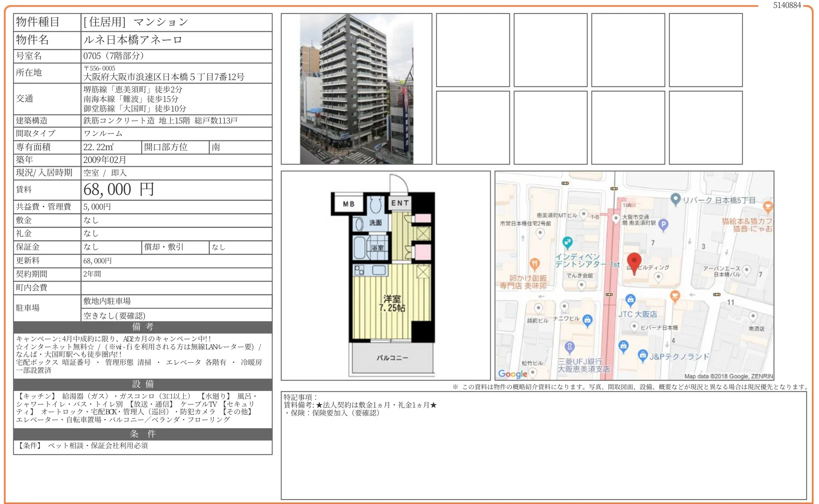Click the property name ルネ日本橋アネーロ
Image resolution: width=819 pixels, height=504 pixels.
[x=133, y=40]
